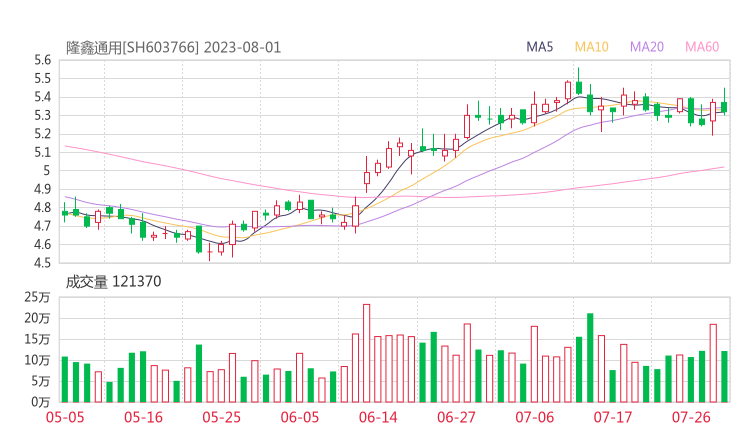
Task: Click the 4.8 price axis label
Action: (x=42, y=208)
